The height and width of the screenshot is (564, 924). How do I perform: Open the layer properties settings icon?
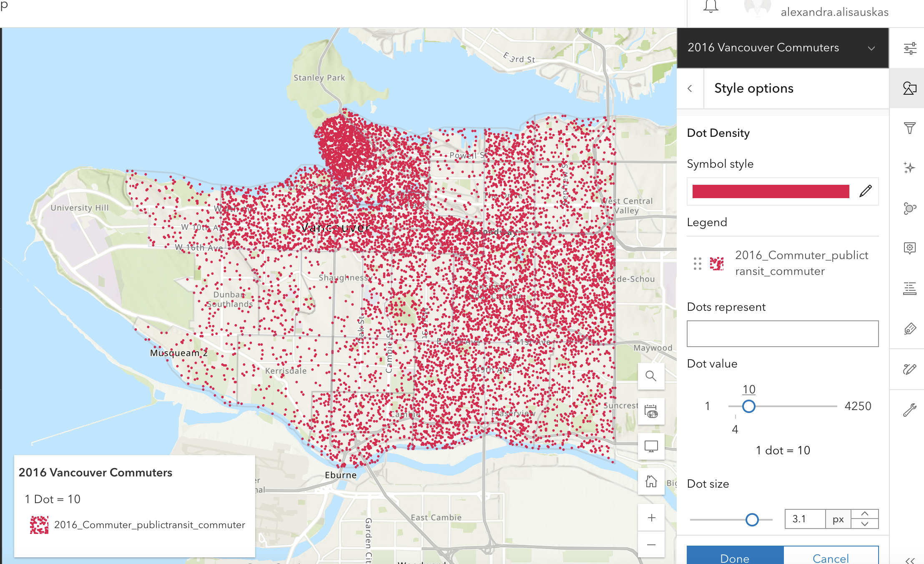tap(910, 48)
